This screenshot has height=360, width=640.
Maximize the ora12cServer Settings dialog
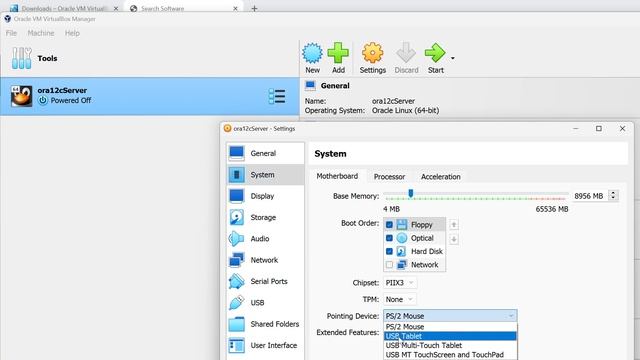[x=599, y=129]
